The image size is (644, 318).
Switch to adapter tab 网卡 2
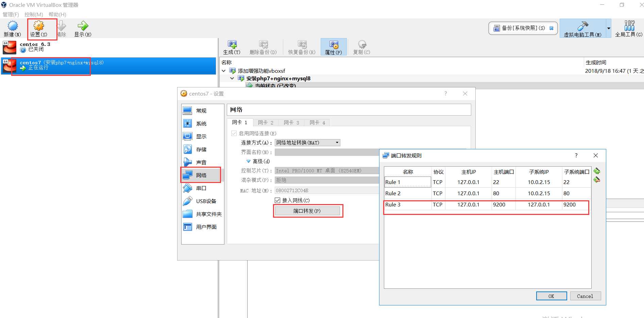pos(266,123)
